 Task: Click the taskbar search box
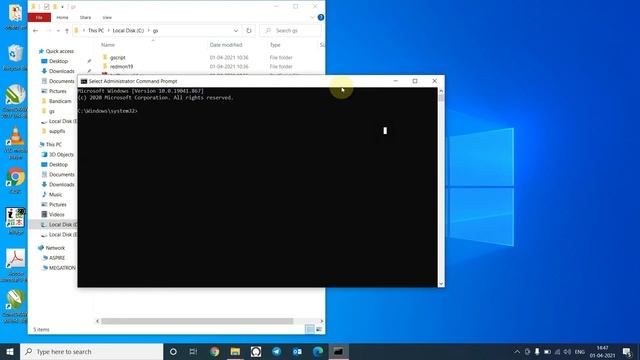coord(91,352)
